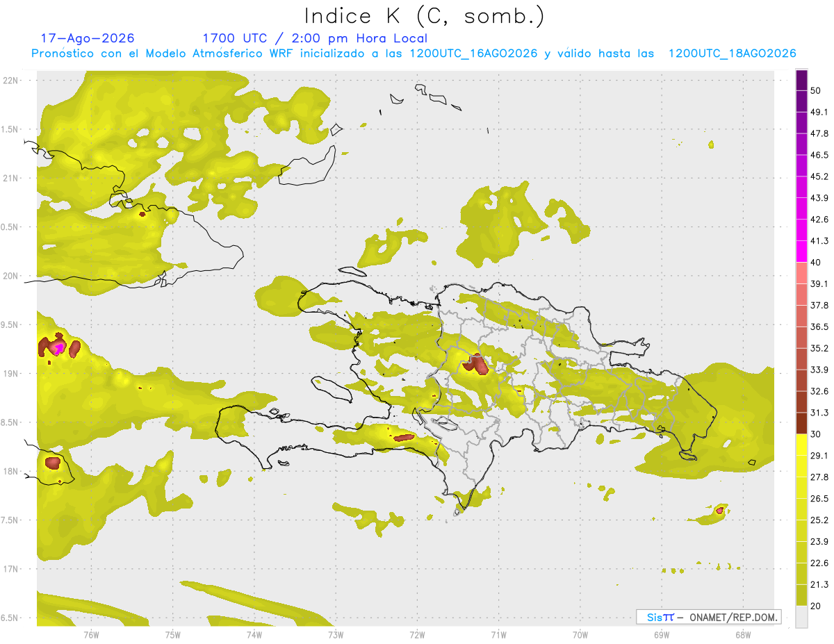
Task: Click the colorbar label "43.9"
Action: (x=819, y=198)
